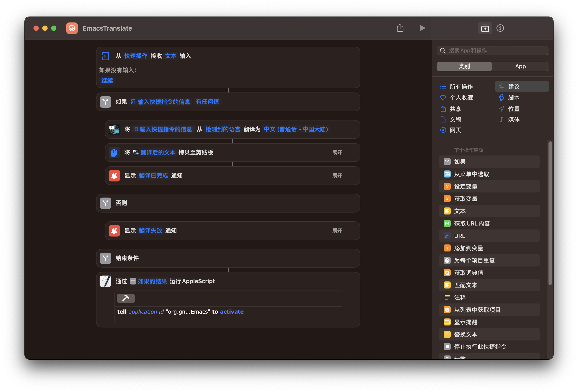578x392 pixels.
Task: Add 设定变量 action from suggestions
Action: pyautogui.click(x=489, y=186)
